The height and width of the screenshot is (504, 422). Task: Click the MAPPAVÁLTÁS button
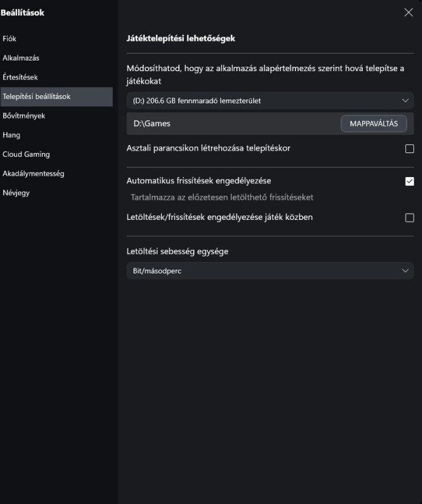click(374, 123)
